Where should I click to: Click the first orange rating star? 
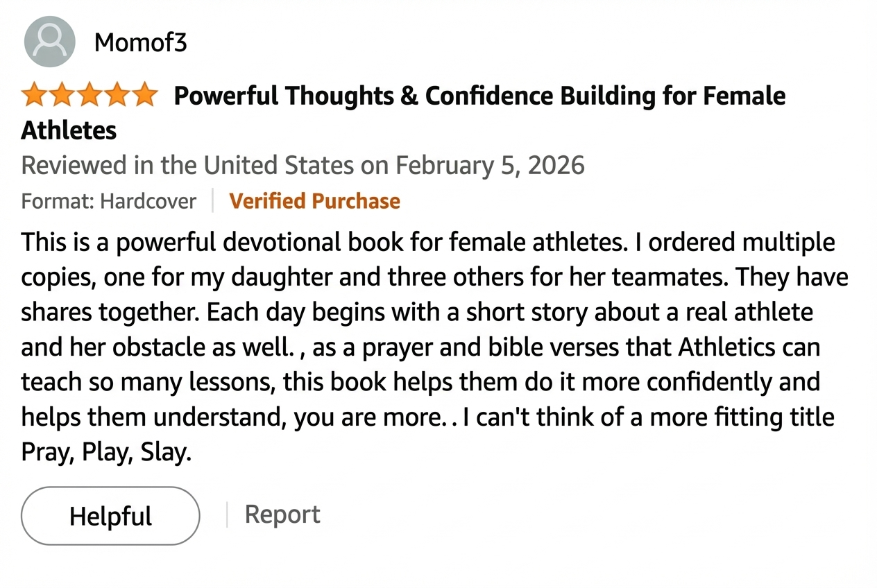[x=33, y=94]
